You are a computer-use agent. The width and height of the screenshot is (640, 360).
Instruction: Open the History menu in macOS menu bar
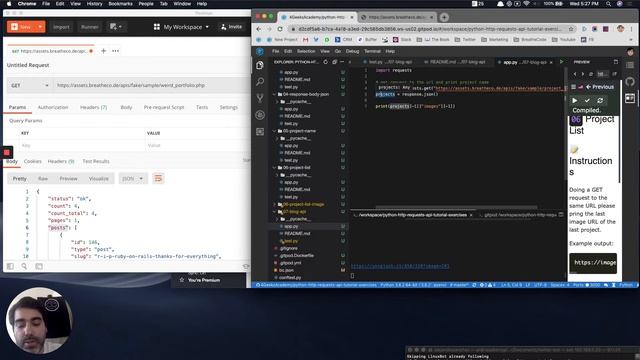[94, 4]
